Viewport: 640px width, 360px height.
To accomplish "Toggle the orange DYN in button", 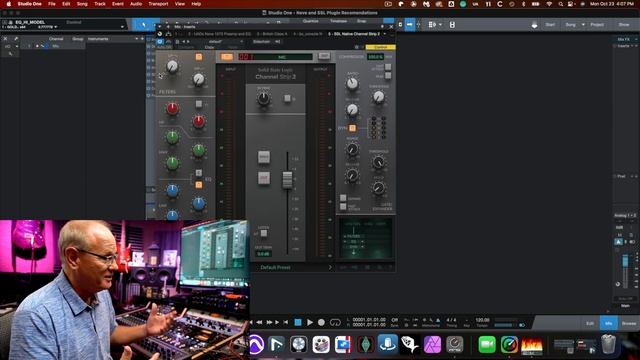I will tap(352, 128).
